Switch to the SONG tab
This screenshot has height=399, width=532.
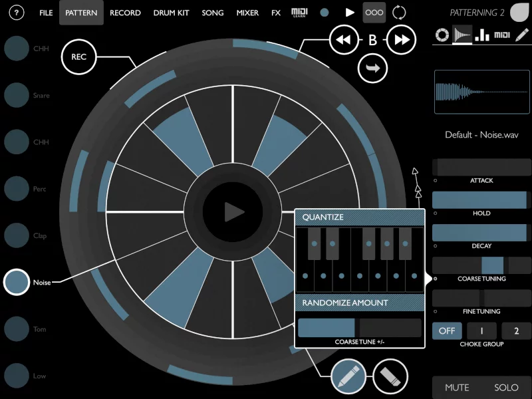(212, 12)
